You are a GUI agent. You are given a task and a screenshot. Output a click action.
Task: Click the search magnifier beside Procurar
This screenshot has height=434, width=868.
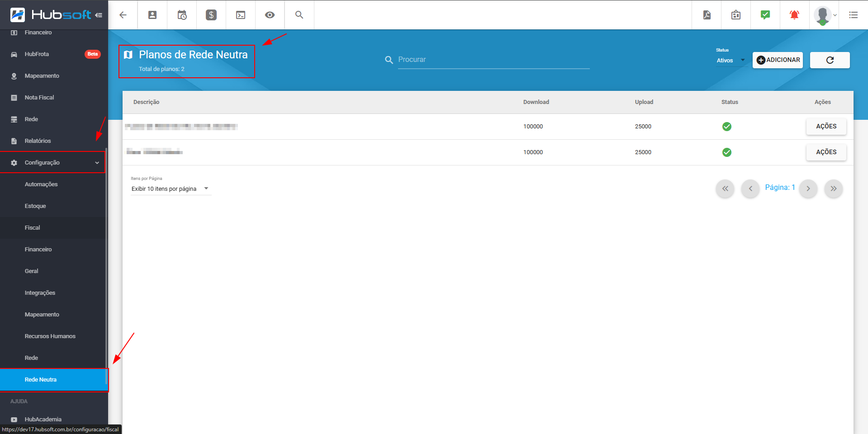389,60
